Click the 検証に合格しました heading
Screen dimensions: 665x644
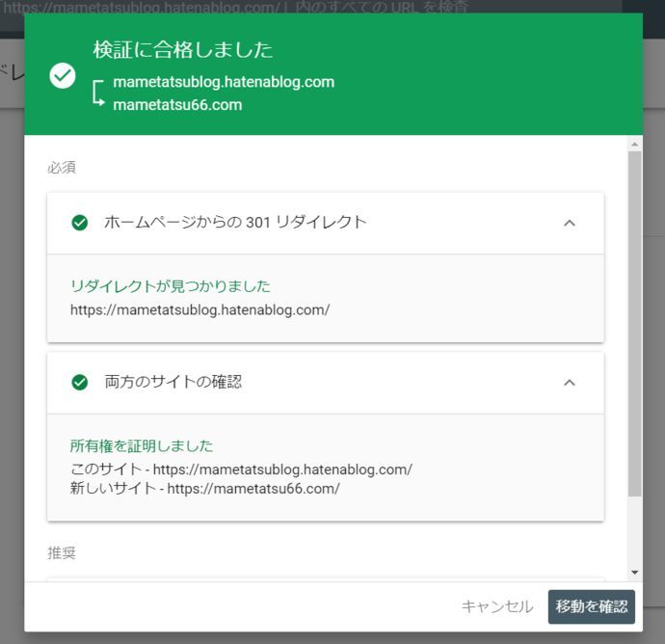(183, 49)
